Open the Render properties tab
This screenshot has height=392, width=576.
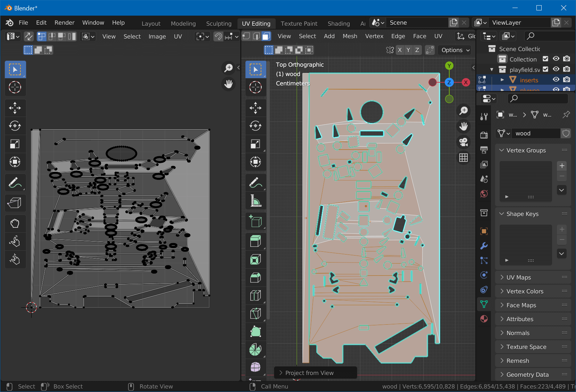click(x=484, y=135)
